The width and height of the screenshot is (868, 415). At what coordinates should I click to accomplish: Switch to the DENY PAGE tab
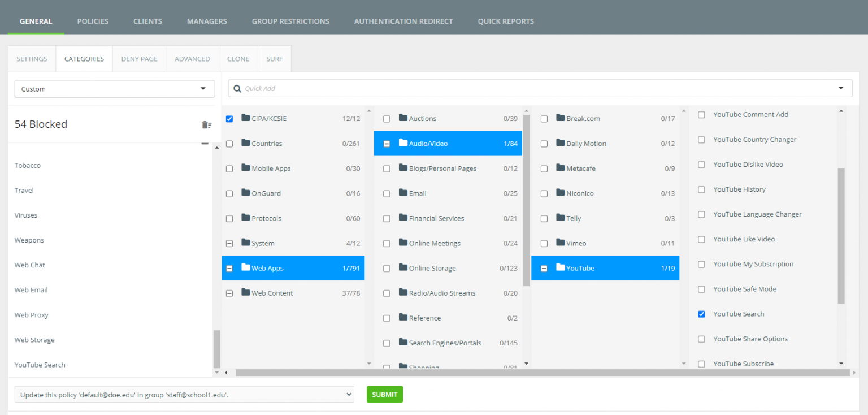tap(138, 58)
